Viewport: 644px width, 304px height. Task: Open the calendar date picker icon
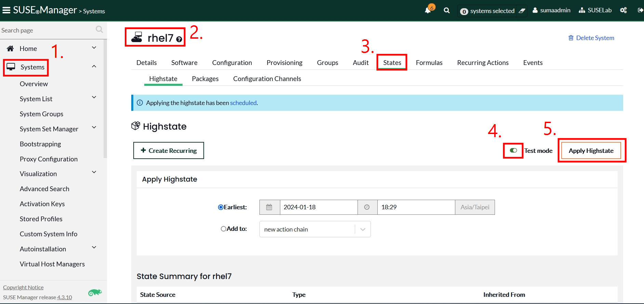(269, 207)
